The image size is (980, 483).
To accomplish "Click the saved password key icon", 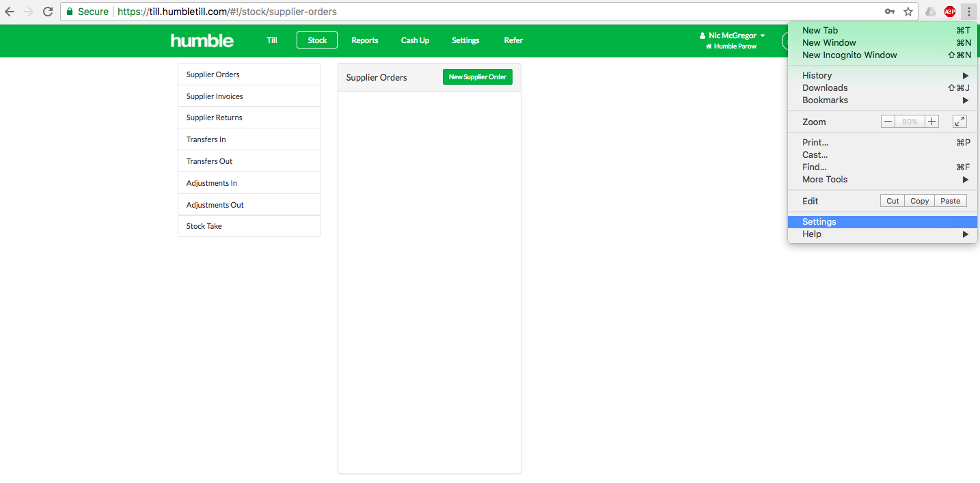I will pyautogui.click(x=890, y=12).
